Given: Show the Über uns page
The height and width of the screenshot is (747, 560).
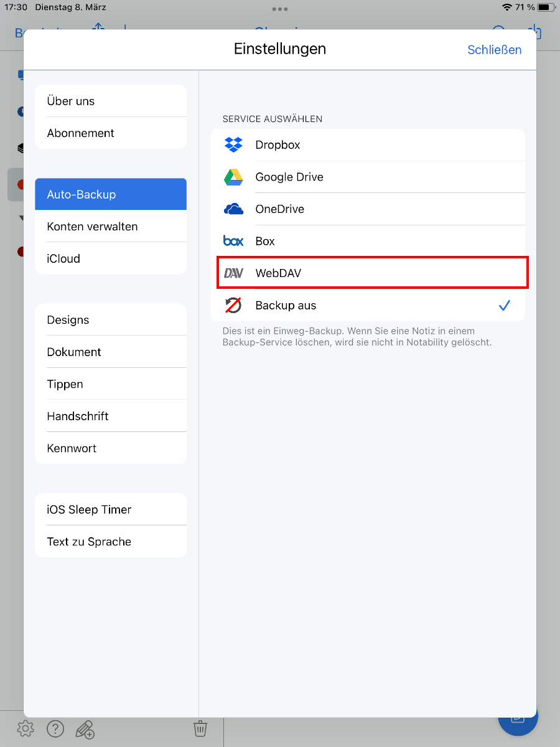Looking at the screenshot, I should click(111, 101).
